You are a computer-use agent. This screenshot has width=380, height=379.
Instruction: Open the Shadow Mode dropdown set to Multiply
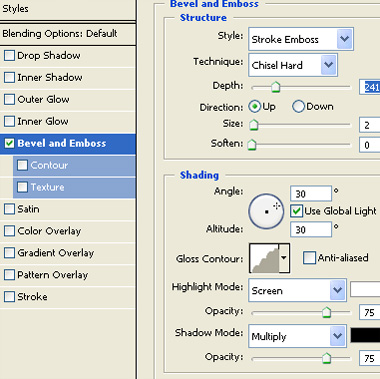click(x=297, y=336)
